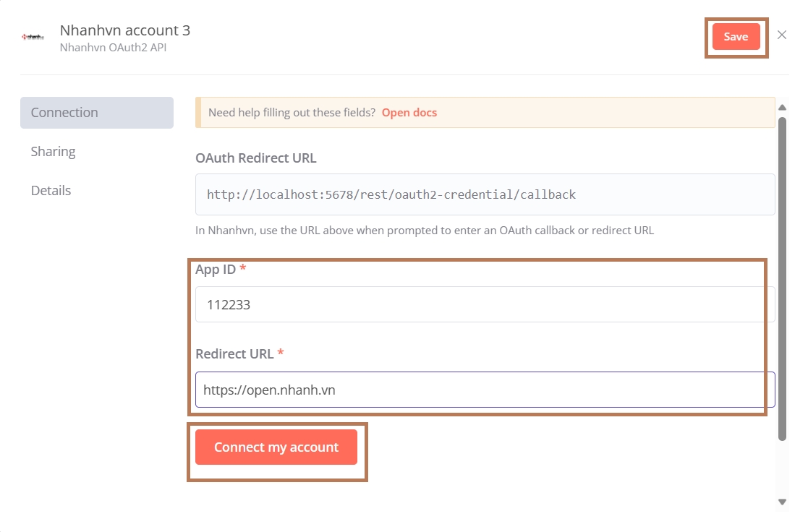Click the Redirect URL field label
This screenshot has height=532, width=808.
tap(234, 354)
